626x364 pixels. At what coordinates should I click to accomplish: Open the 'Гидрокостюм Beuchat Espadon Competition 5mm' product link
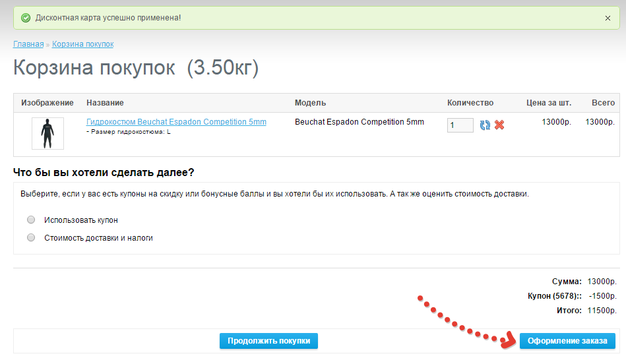coord(176,122)
